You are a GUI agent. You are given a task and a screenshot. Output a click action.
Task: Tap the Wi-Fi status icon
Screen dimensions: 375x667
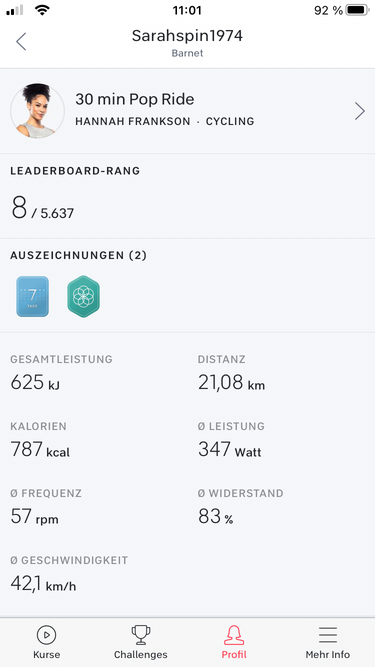[x=42, y=10]
